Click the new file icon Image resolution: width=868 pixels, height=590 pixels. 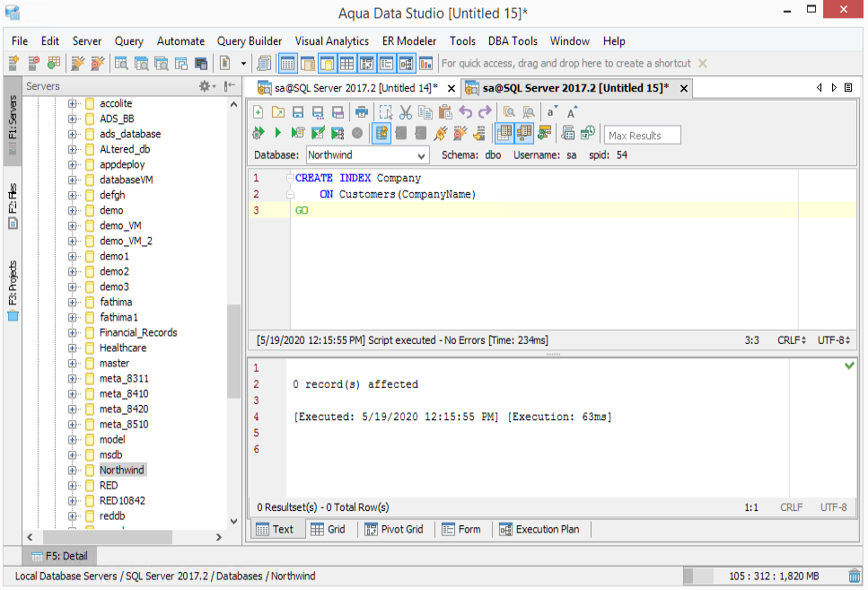(x=259, y=112)
